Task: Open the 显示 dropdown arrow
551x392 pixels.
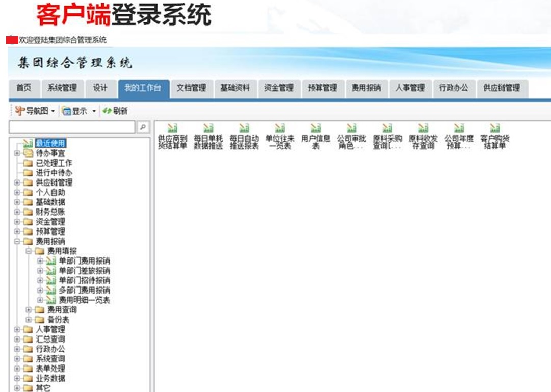Action: click(x=94, y=111)
